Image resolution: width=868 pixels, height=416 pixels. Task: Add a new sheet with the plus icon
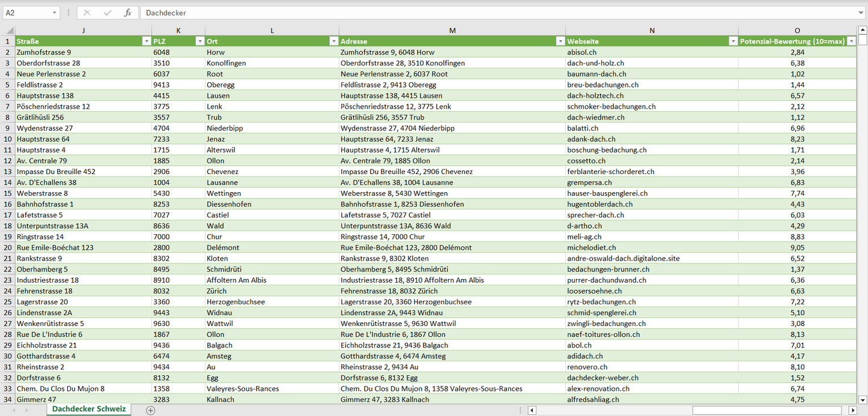pyautogui.click(x=151, y=411)
